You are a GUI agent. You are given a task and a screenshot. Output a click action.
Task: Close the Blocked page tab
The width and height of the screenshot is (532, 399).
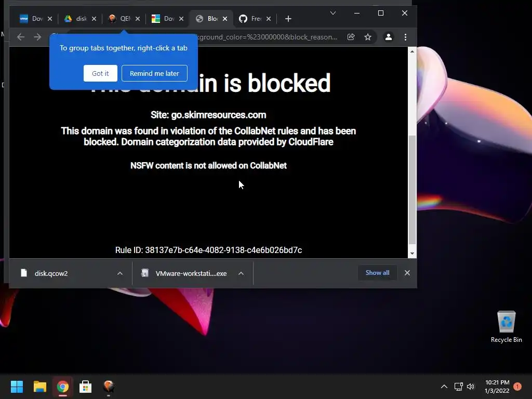(x=225, y=19)
